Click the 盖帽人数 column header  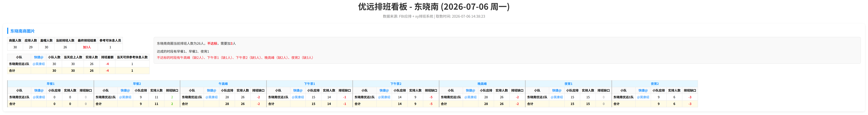coord(47,41)
